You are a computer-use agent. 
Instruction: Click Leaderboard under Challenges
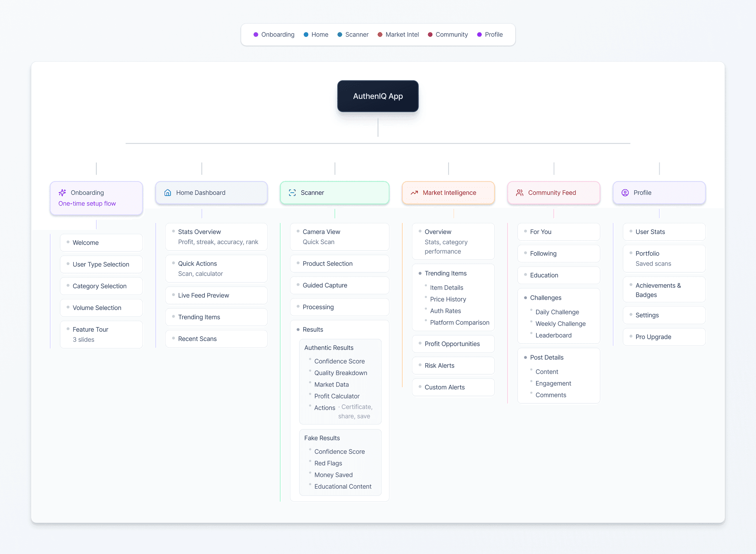554,336
